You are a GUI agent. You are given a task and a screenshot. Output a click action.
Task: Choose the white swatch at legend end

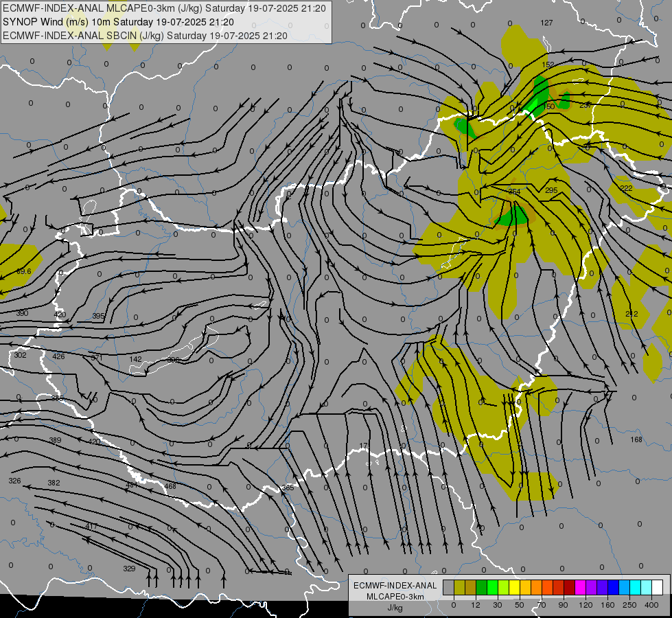point(658,587)
